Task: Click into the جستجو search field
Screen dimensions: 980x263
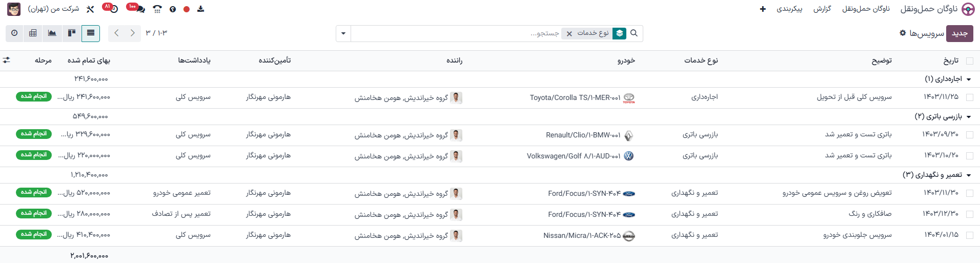Action: pyautogui.click(x=461, y=33)
